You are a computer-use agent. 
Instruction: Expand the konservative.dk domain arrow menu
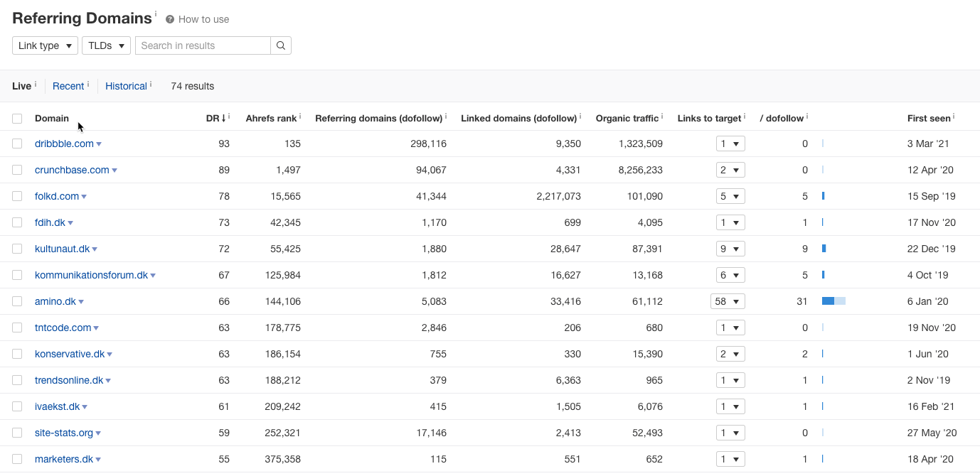click(110, 355)
